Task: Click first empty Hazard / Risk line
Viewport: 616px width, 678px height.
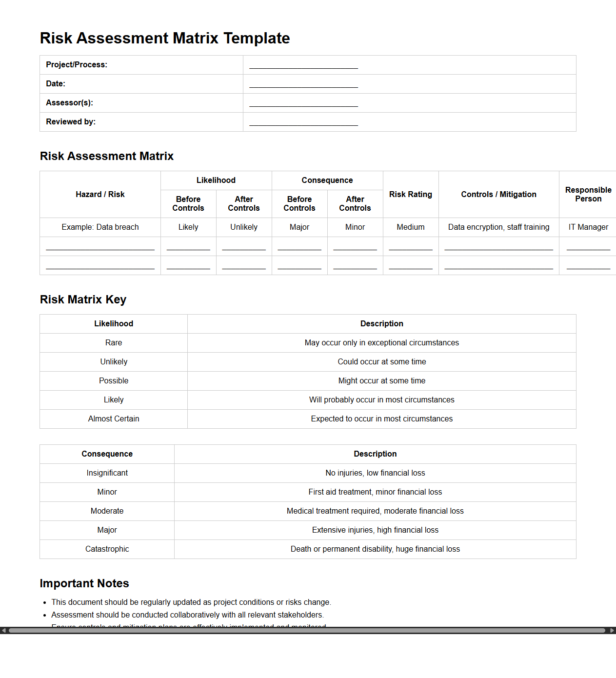Action: (x=100, y=246)
